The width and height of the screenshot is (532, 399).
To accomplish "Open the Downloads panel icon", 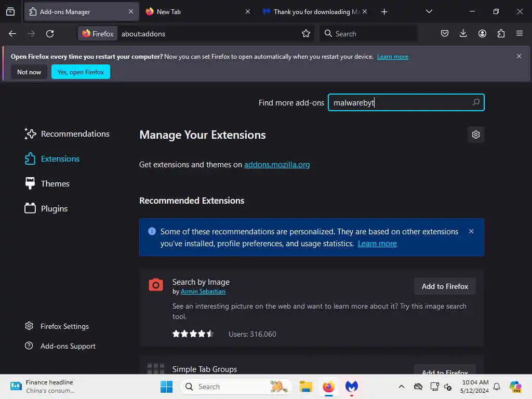I will click(463, 33).
